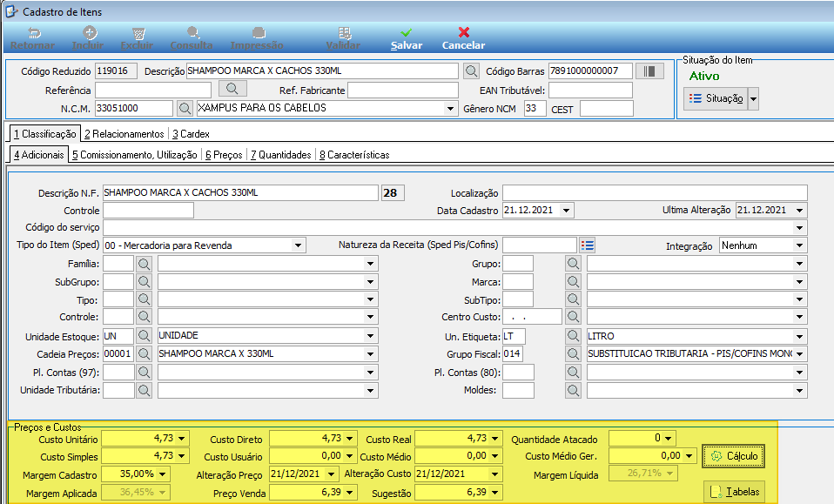Image resolution: width=834 pixels, height=504 pixels.
Task: Expand Unidade Estoque UNIDADE dropdown
Action: pos(370,336)
